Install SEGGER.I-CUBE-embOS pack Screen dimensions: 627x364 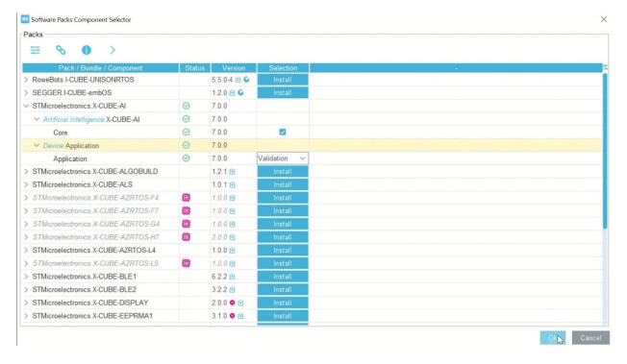tap(283, 93)
